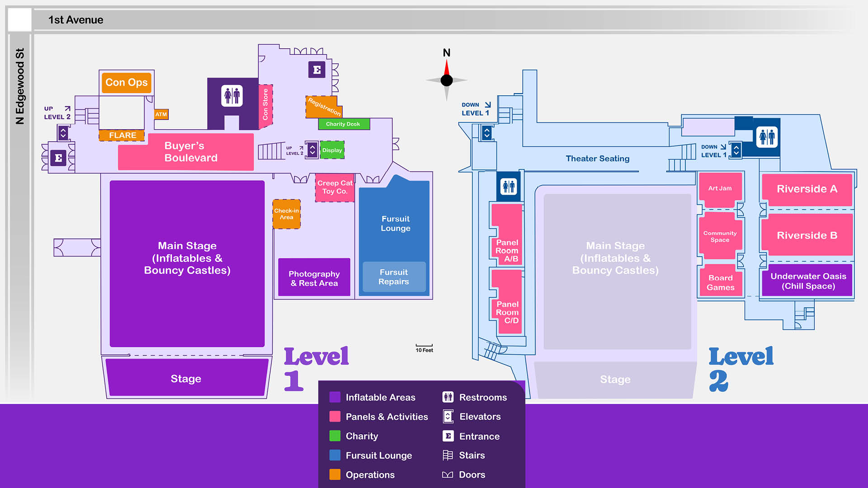Click the Riverside A room
The width and height of the screenshot is (868, 488).
tap(807, 189)
